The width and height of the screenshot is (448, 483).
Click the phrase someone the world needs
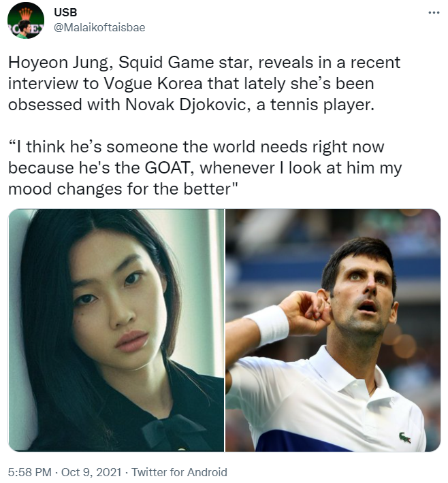[x=207, y=147]
